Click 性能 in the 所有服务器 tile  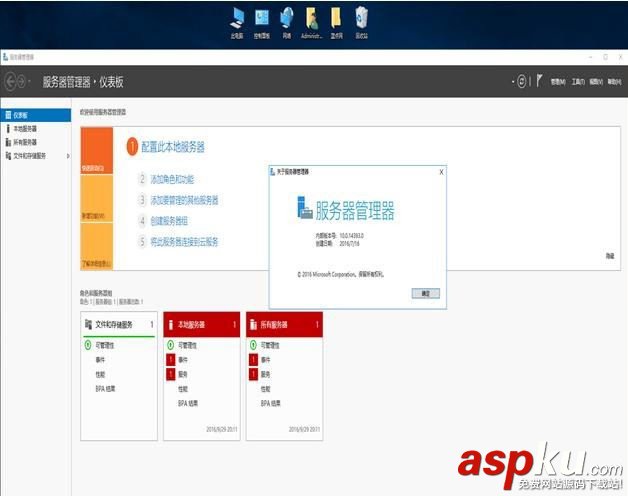(x=266, y=389)
